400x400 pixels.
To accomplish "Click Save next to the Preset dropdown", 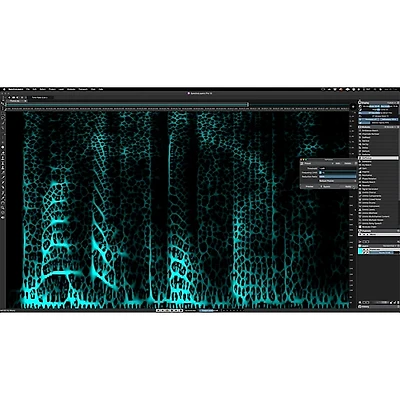I will pos(338,163).
